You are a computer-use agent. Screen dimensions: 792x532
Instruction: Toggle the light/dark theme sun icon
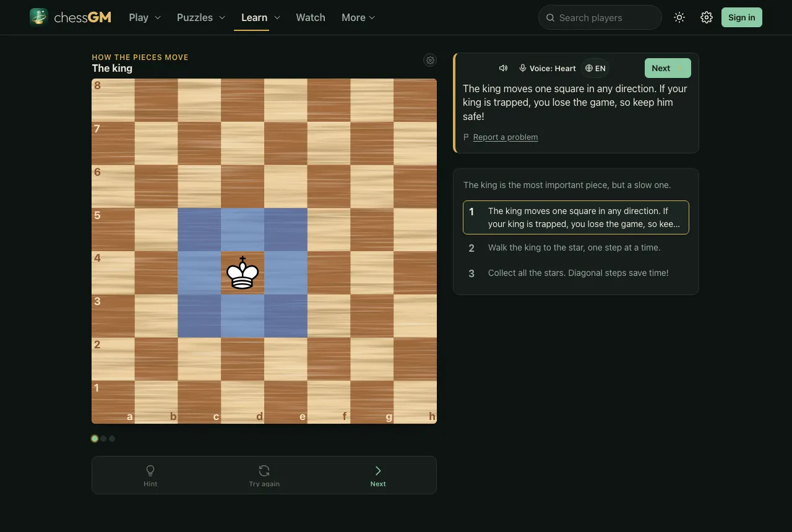pyautogui.click(x=679, y=17)
